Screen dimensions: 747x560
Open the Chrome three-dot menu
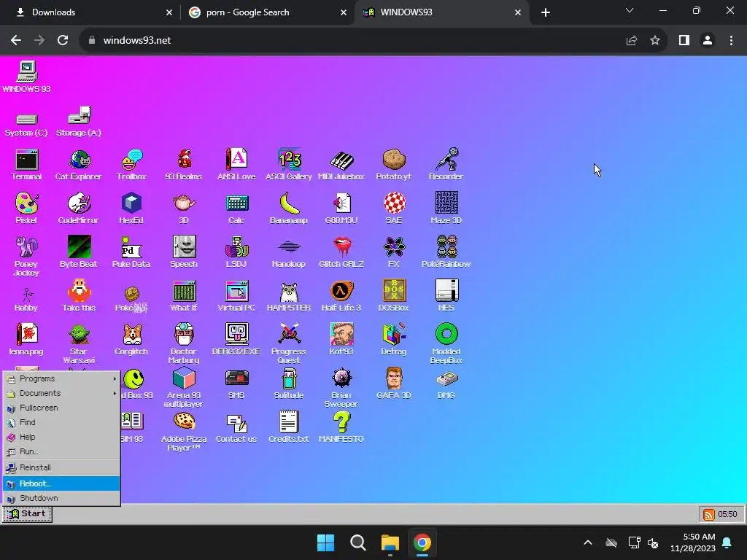[731, 41]
